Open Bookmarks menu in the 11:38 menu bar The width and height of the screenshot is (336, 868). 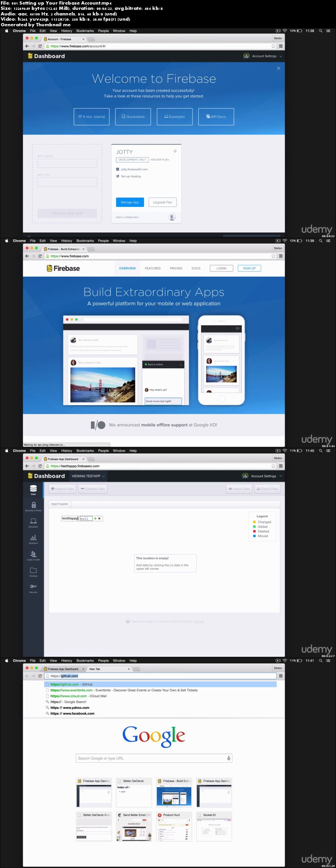click(x=85, y=31)
